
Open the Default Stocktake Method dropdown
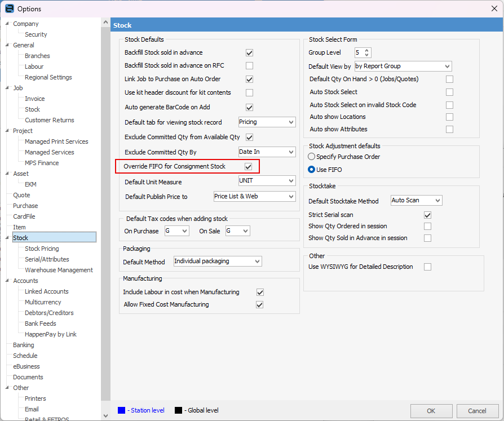416,200
